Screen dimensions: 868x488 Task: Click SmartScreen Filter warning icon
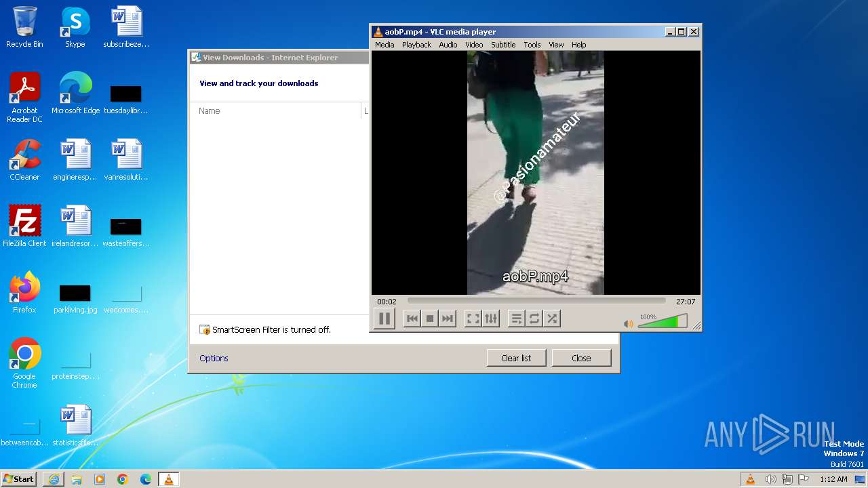click(x=205, y=329)
